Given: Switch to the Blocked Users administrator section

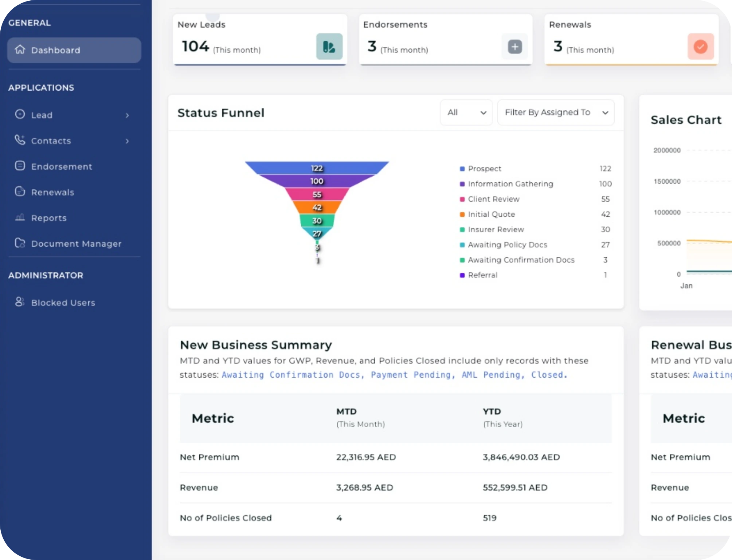Looking at the screenshot, I should pos(63,303).
